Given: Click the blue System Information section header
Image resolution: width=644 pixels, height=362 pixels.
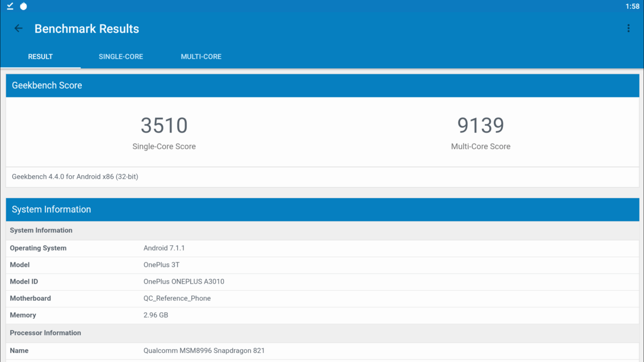Looking at the screenshot, I should [x=322, y=210].
